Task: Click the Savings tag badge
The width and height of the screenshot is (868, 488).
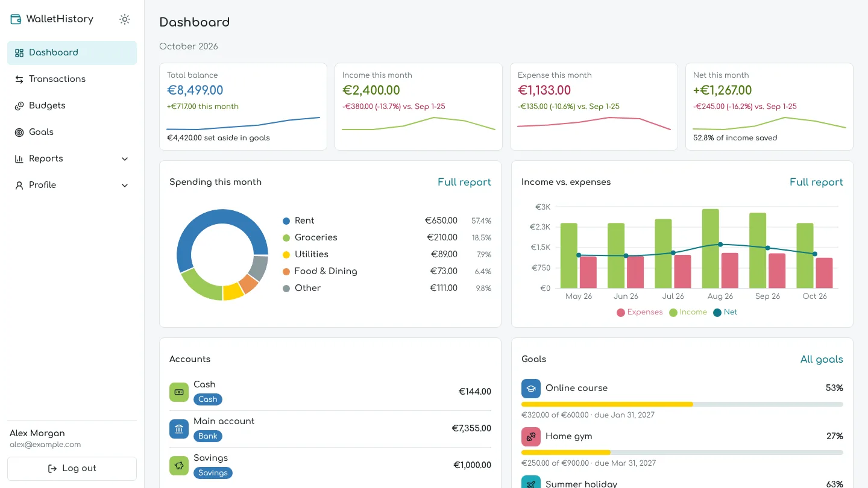Action: (213, 473)
